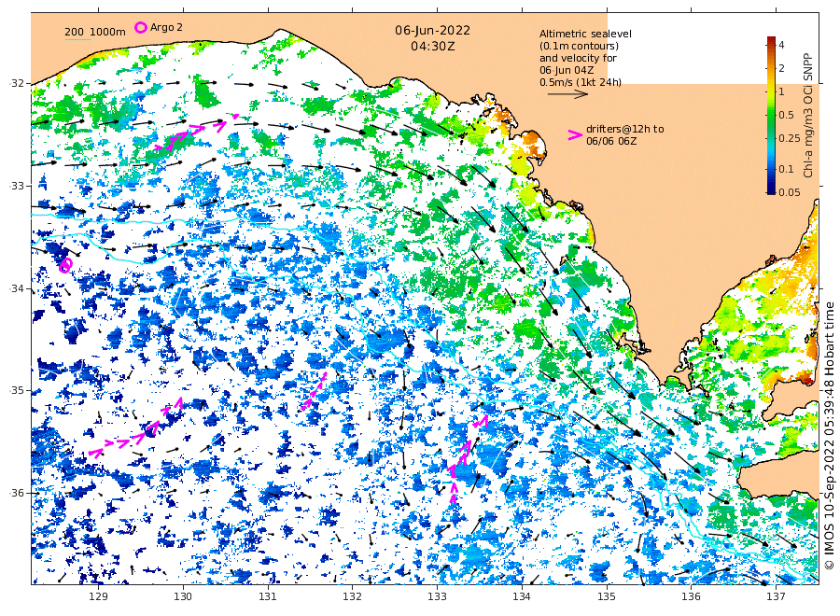
Task: Click the 'Chl-a mg/m3 OCI SNPP' axis label
Action: click(808, 115)
